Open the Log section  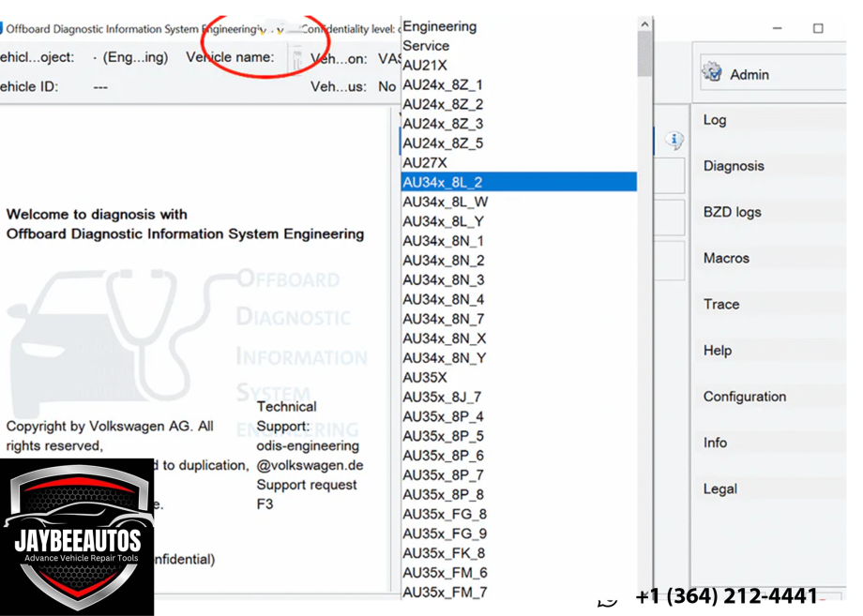715,120
